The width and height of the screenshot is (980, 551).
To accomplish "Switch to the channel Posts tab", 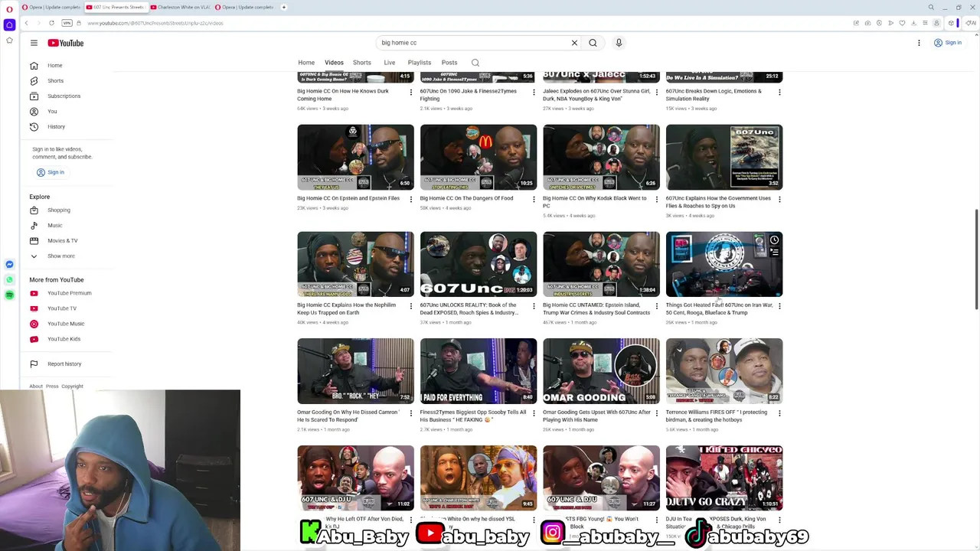I will (449, 63).
